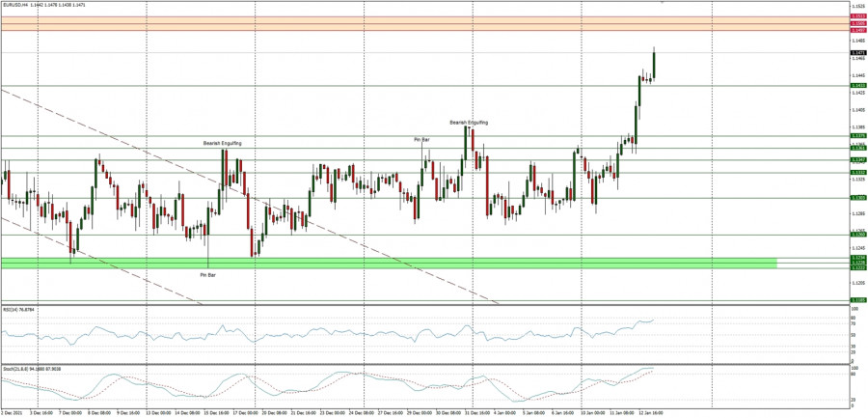Click the lower dashed descending trendline
Viewport: 868px width, 418px height.
[x=102, y=261]
